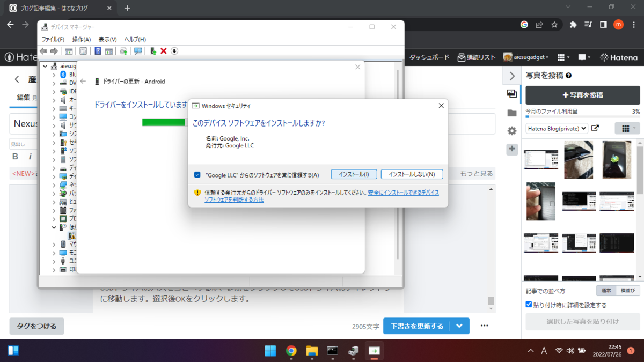
Task: Select device with yellow warning icon
Action: point(72,235)
